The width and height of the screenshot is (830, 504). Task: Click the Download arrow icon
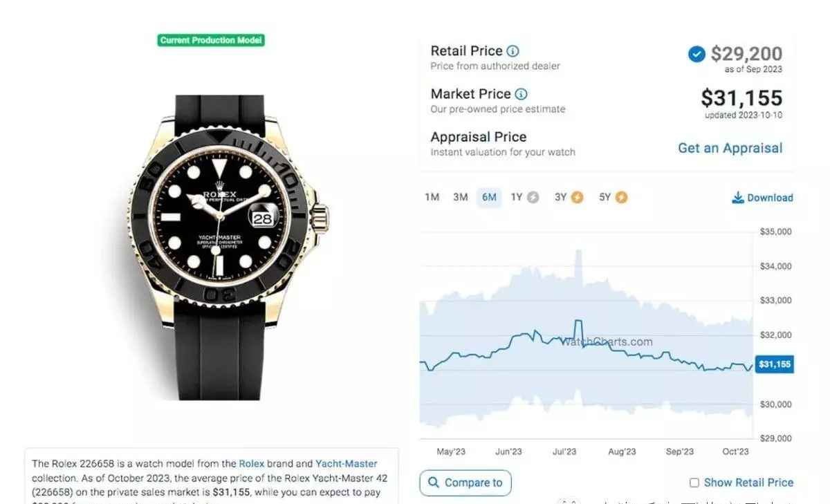point(738,198)
